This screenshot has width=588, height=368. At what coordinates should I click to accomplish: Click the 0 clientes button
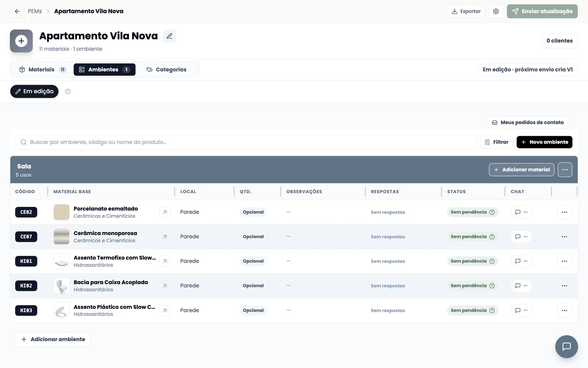[559, 41]
